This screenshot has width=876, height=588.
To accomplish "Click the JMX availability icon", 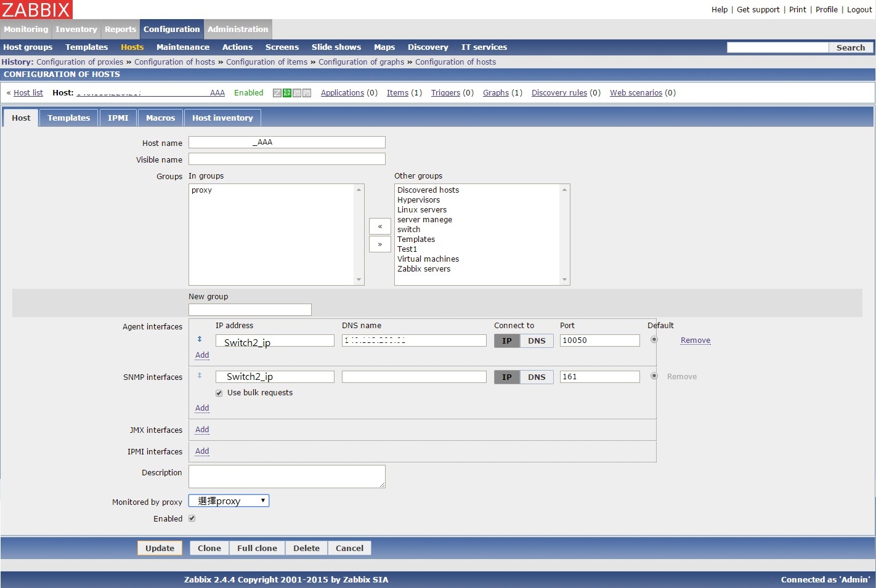I will (297, 93).
